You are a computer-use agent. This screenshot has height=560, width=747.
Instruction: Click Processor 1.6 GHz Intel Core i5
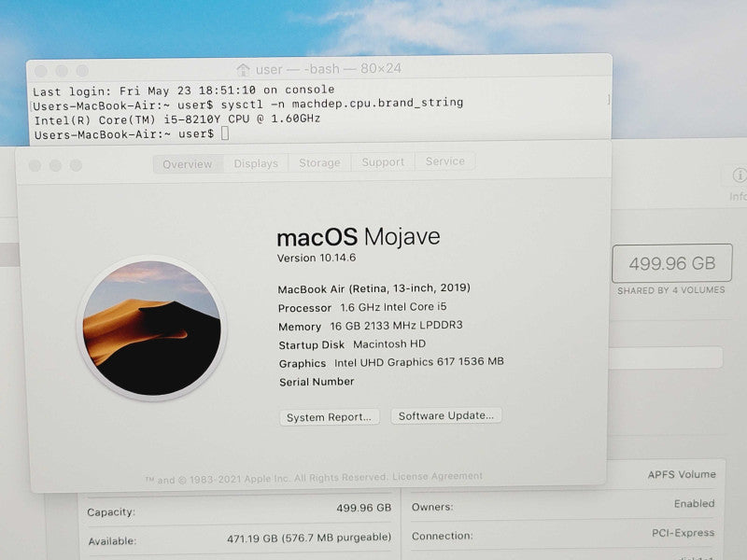point(362,307)
